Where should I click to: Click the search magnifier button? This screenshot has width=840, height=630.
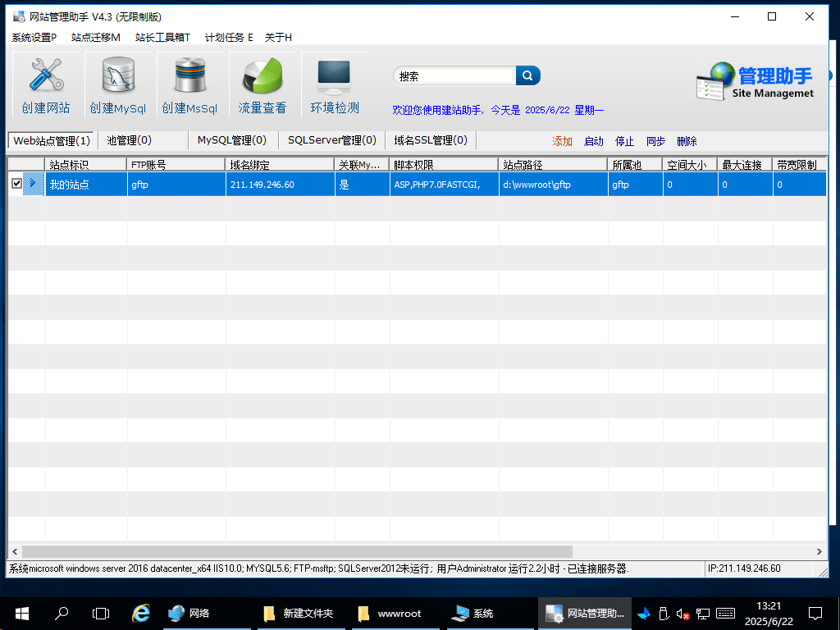[x=527, y=75]
